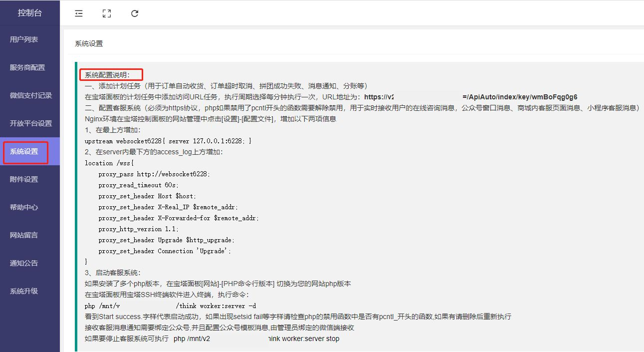Click the refresh page icon
644x352 pixels.
135,13
